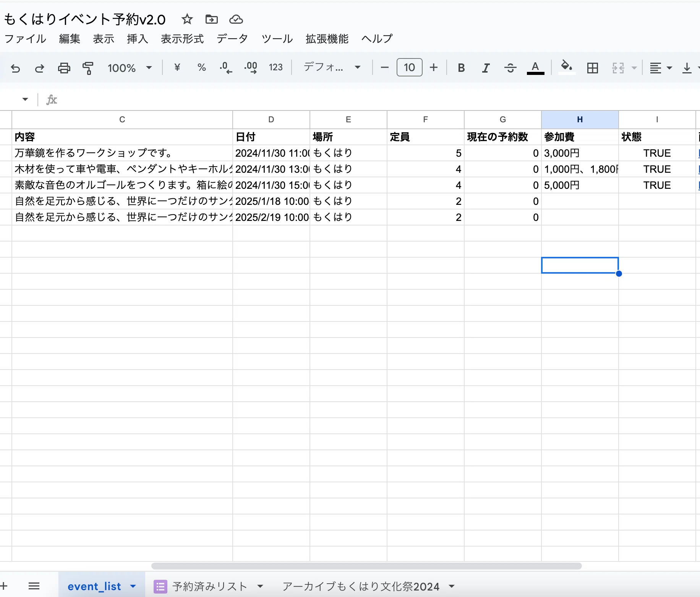Open the データ menu
Screen dimensions: 700x597
pos(232,39)
